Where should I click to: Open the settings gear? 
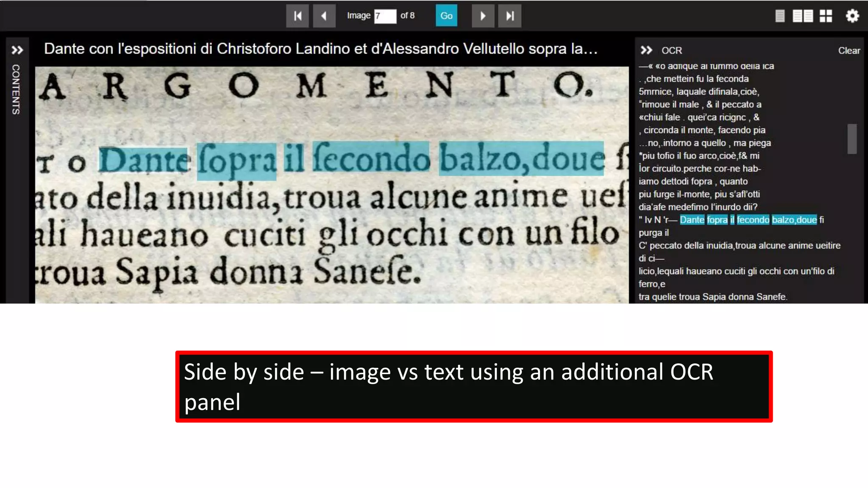point(852,16)
